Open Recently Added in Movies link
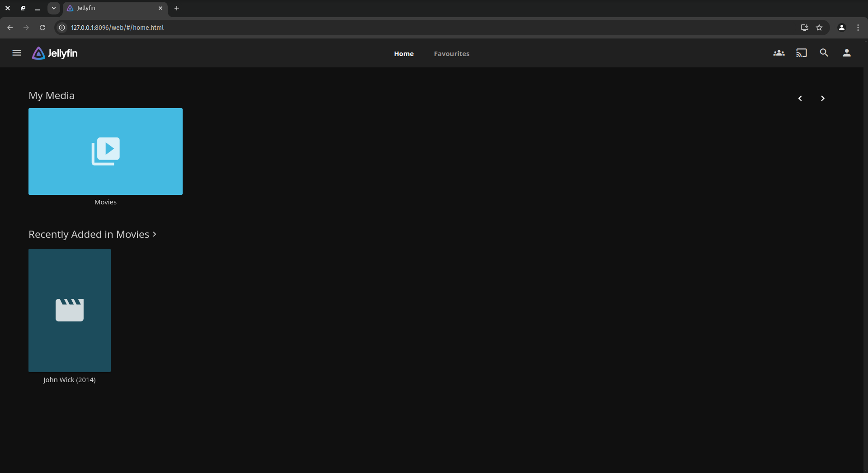The image size is (868, 473). click(x=92, y=234)
